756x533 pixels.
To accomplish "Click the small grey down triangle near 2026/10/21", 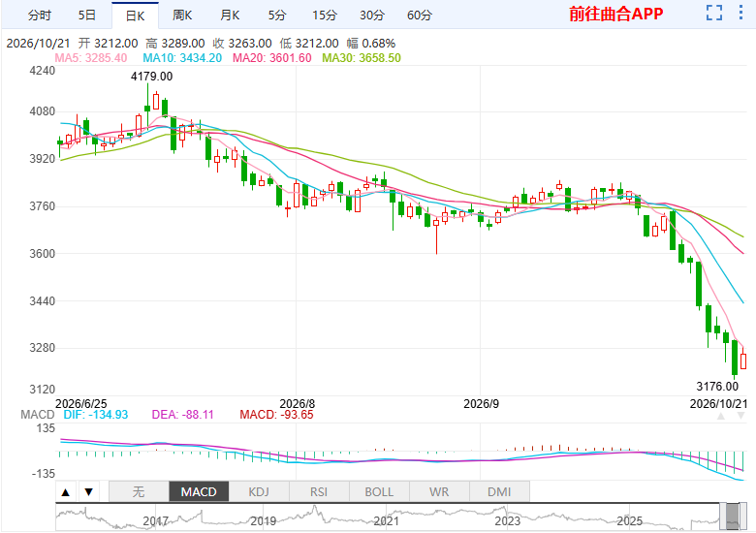I will point(741,416).
